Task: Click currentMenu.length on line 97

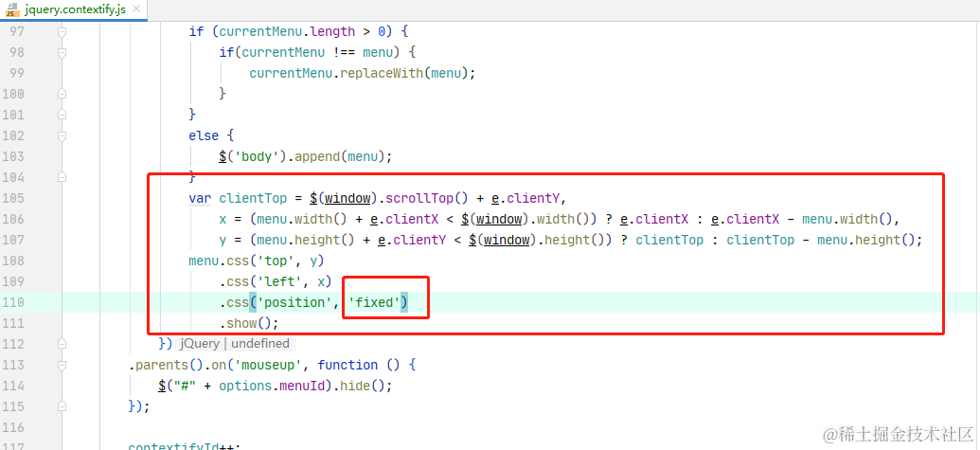Action: (286, 31)
